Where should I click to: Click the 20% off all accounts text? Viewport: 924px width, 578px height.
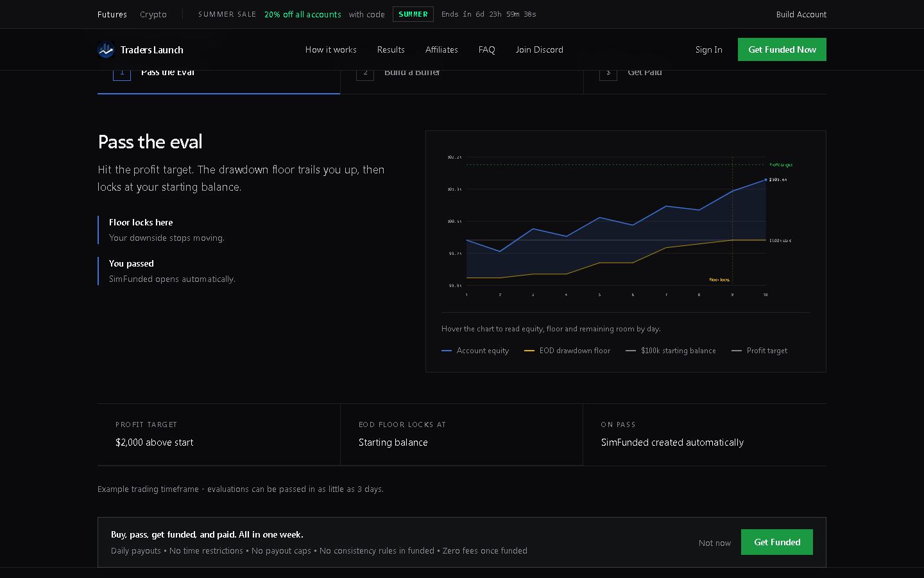[303, 14]
